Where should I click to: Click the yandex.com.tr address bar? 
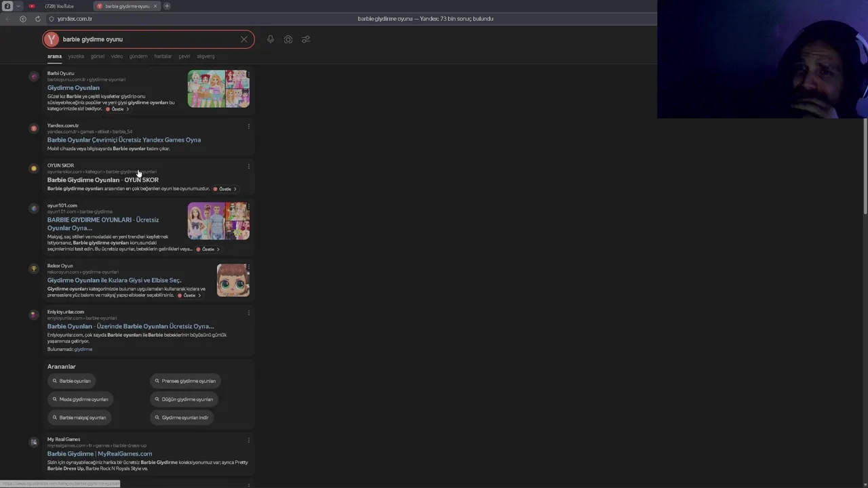pyautogui.click(x=75, y=19)
